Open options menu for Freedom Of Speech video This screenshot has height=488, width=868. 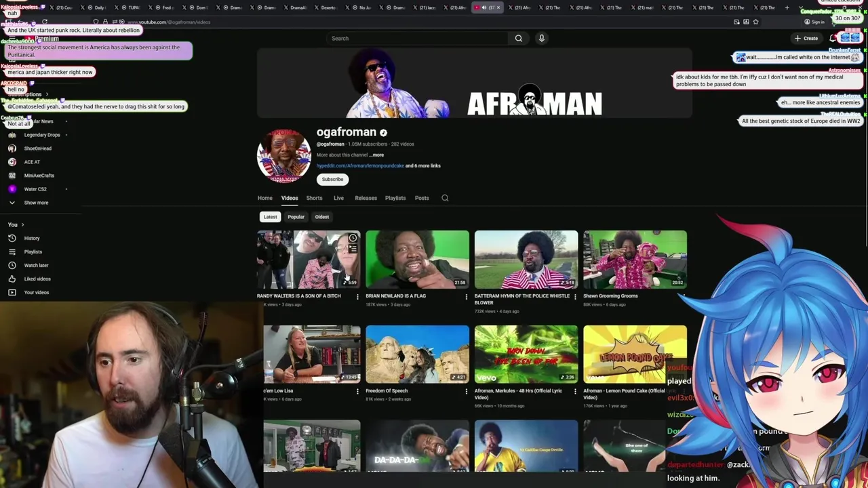pos(466,392)
